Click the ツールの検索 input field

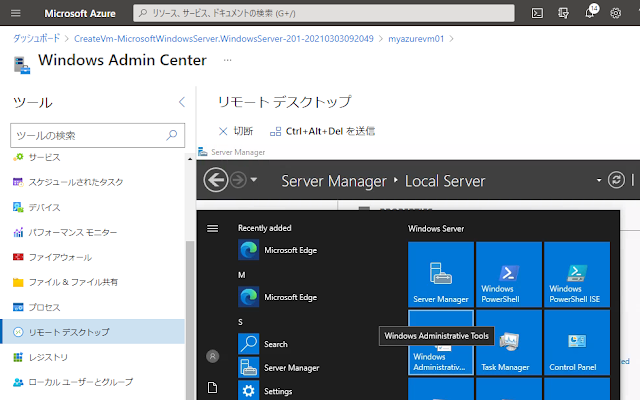(x=97, y=135)
